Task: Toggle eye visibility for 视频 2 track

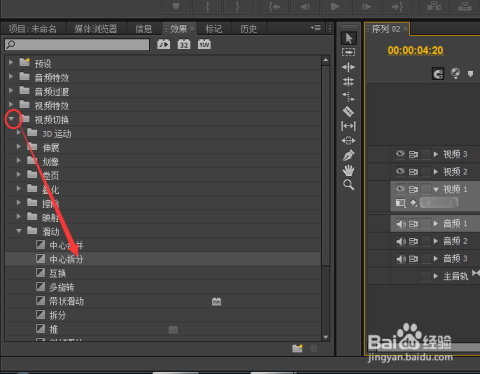Action: coord(400,171)
